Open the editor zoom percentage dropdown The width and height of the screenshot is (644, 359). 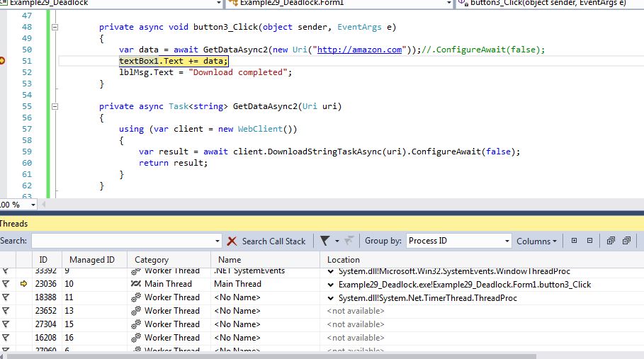(33, 205)
